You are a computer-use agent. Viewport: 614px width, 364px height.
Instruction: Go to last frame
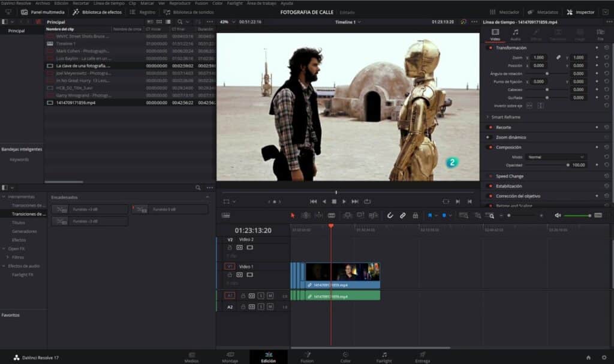tap(355, 201)
